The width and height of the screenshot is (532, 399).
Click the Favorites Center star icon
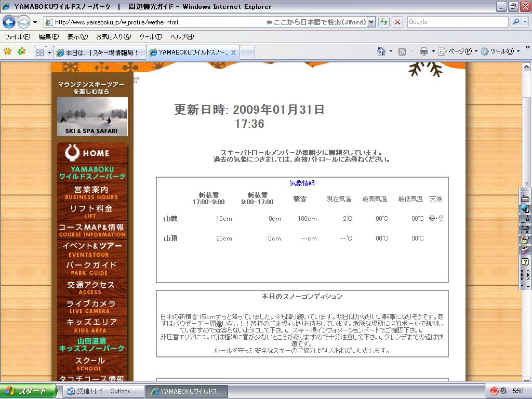7,51
